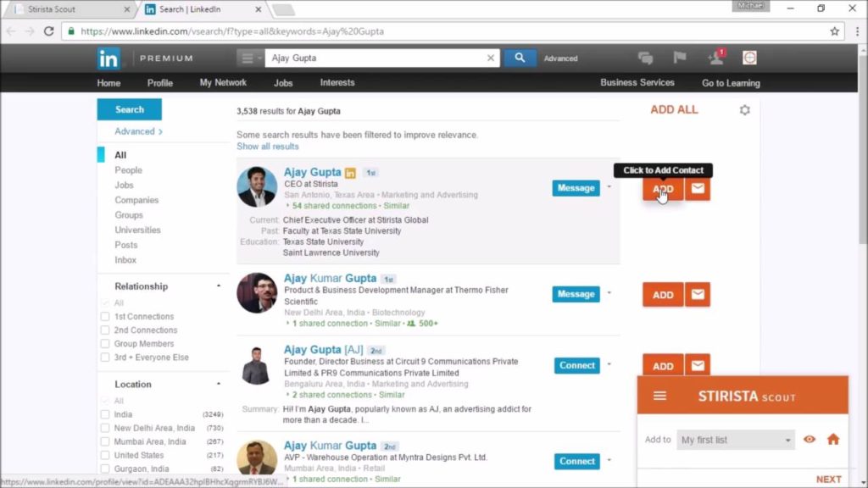Check the 1st Connections filter
This screenshot has height=488, width=868.
105,317
